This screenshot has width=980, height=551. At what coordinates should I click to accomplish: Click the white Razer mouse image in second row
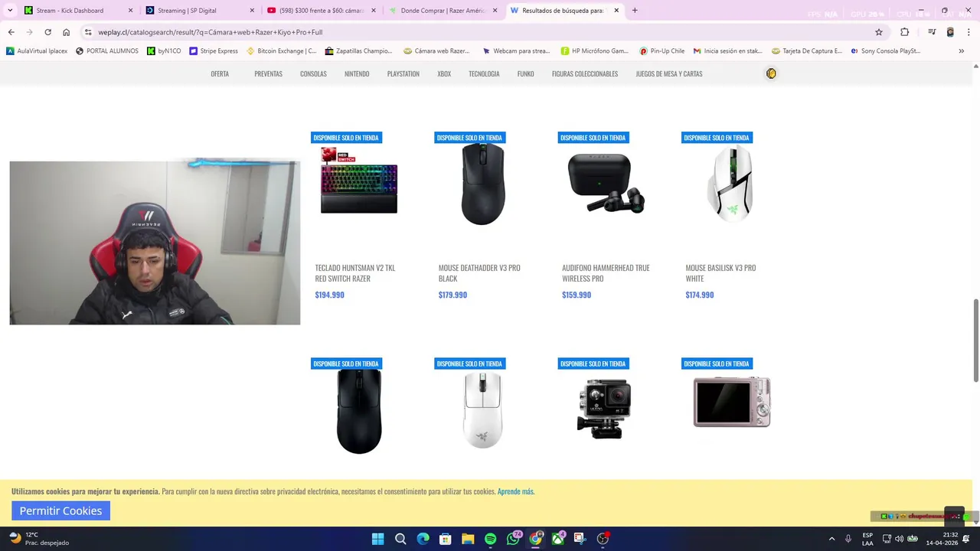pos(482,410)
